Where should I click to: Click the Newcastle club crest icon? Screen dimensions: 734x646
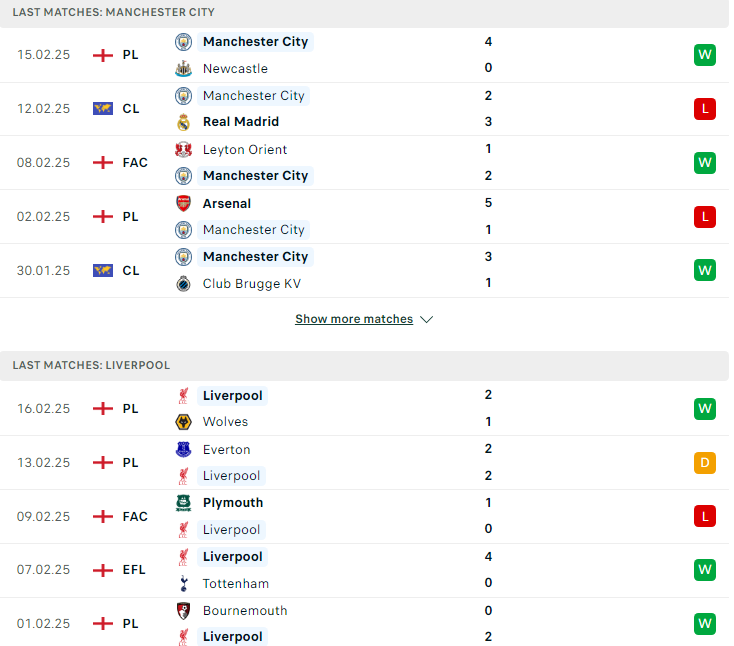tap(184, 69)
